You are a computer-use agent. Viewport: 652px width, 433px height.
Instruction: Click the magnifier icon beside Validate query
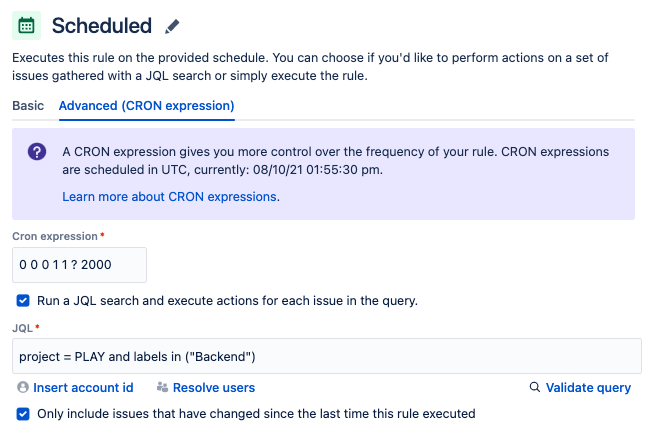pos(535,387)
